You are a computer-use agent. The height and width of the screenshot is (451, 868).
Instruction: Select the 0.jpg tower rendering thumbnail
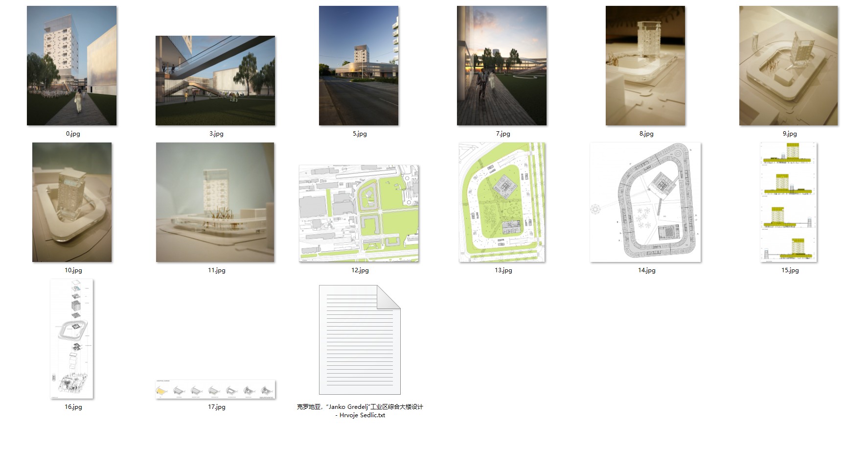pos(72,66)
